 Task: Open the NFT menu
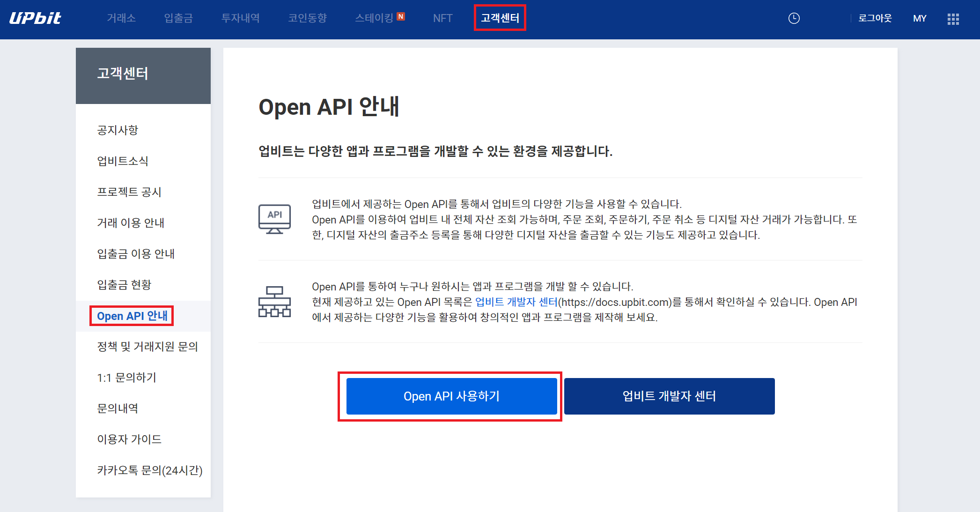[x=442, y=18]
